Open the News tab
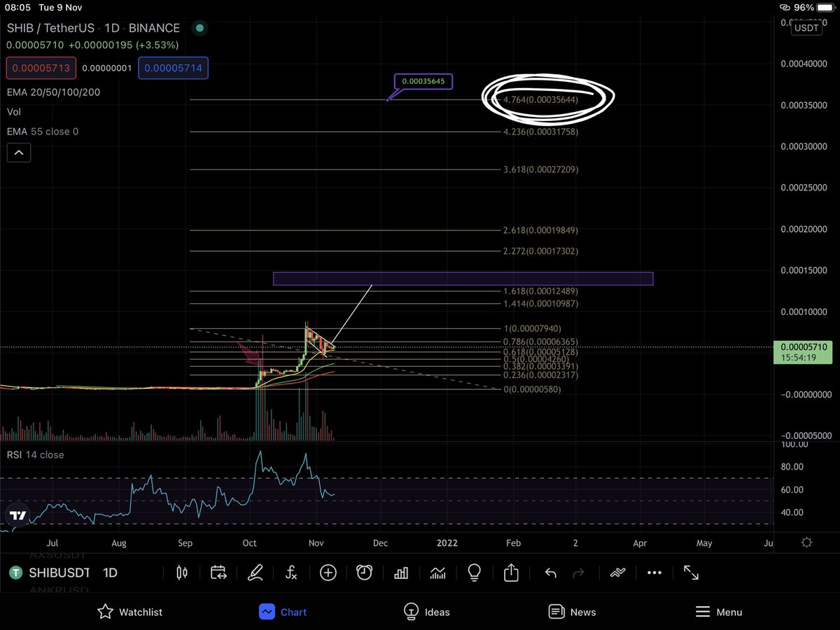 click(572, 612)
